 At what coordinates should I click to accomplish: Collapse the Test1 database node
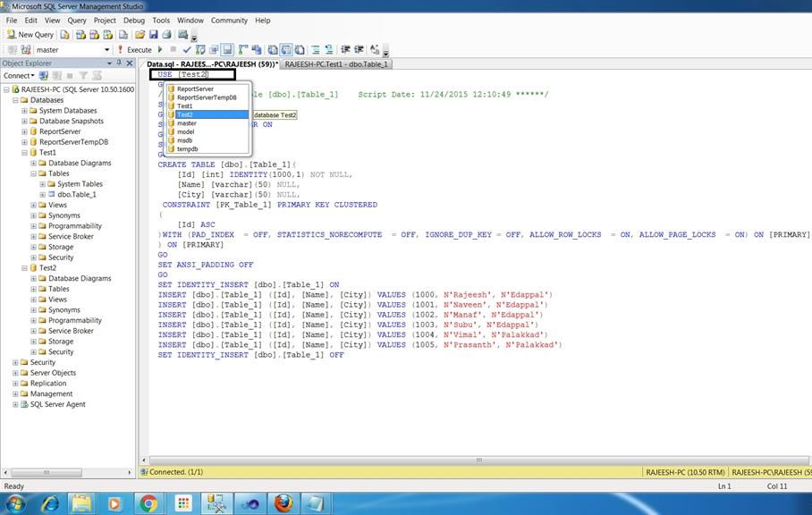point(24,152)
